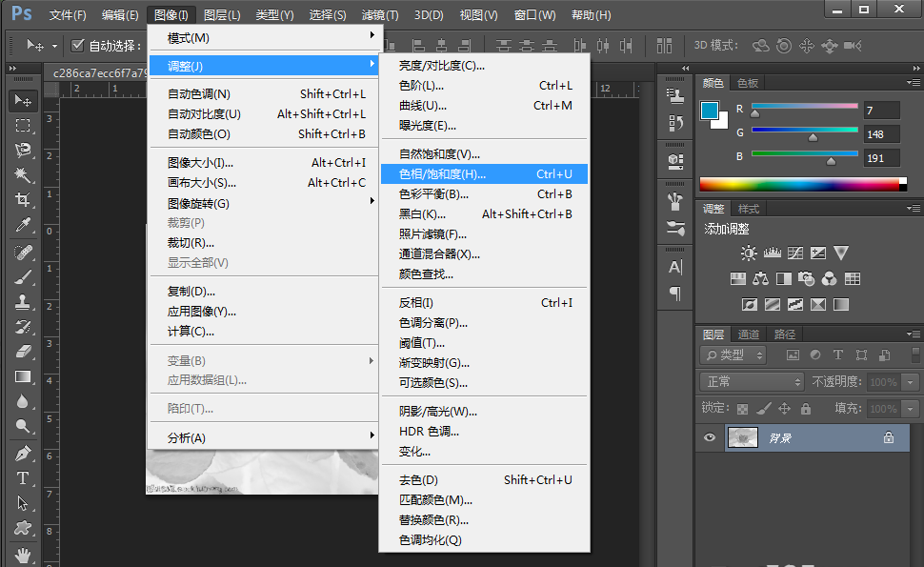Add a Curves adjustment layer
Viewport: 924px width, 567px height.
pos(795,252)
